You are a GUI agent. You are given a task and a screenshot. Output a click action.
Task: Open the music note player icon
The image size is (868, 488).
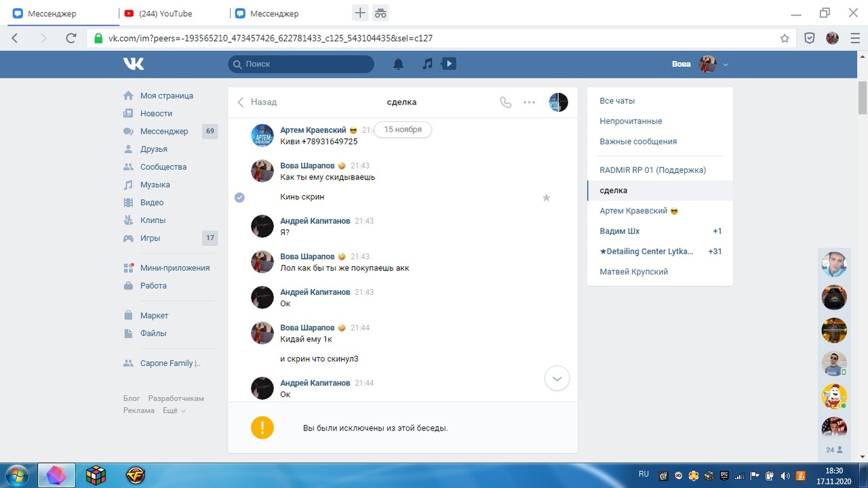[427, 64]
